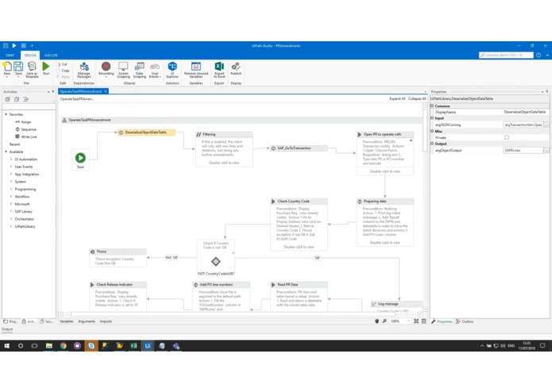Click the zoom magnifier icon
This screenshot has height=392, width=552.
[x=384, y=321]
